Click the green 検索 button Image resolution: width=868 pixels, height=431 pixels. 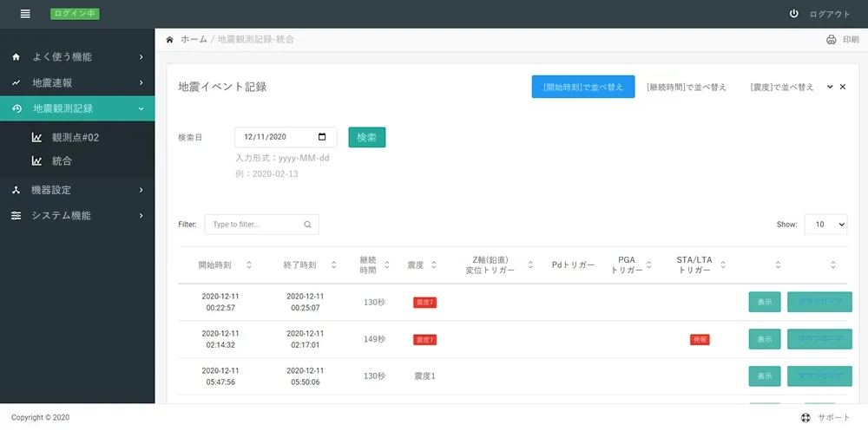[x=367, y=138]
